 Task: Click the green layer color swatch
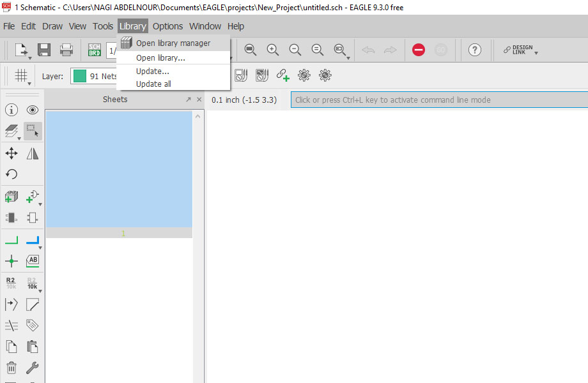pos(79,76)
